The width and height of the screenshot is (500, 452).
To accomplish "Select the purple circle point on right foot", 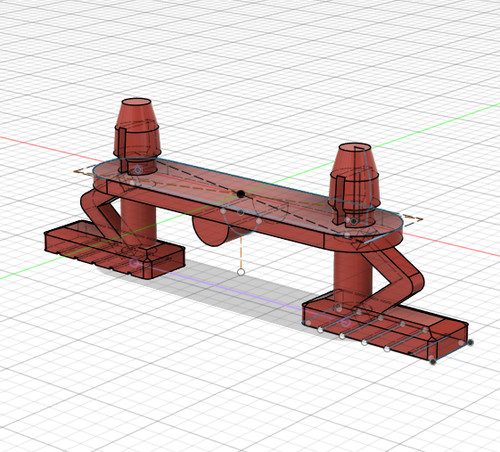I will click(346, 322).
